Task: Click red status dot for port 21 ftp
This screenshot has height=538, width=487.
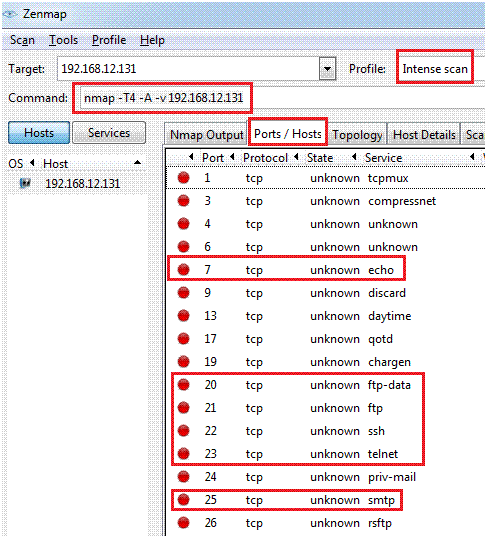Action: tap(184, 408)
